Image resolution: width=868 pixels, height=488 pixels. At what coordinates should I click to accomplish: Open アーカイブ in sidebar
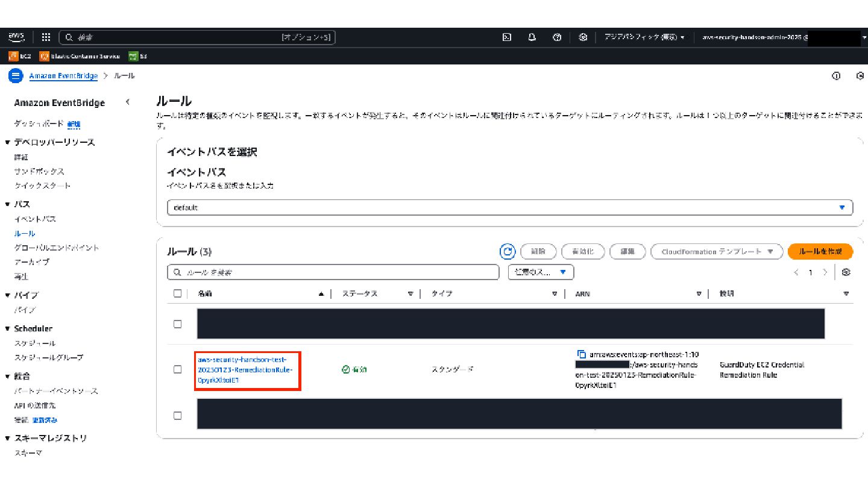pyautogui.click(x=32, y=262)
